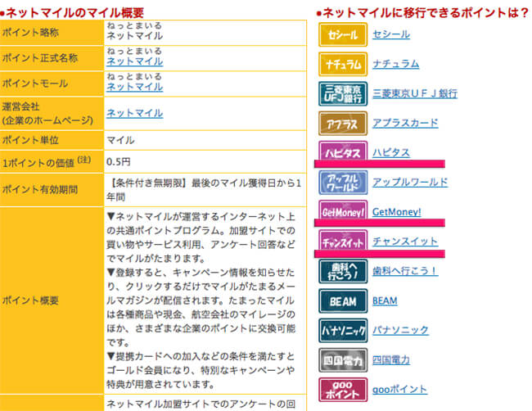Image resolution: width=532 pixels, height=411 pixels.
Task: Click the セシール logo badge
Action: pos(343,34)
